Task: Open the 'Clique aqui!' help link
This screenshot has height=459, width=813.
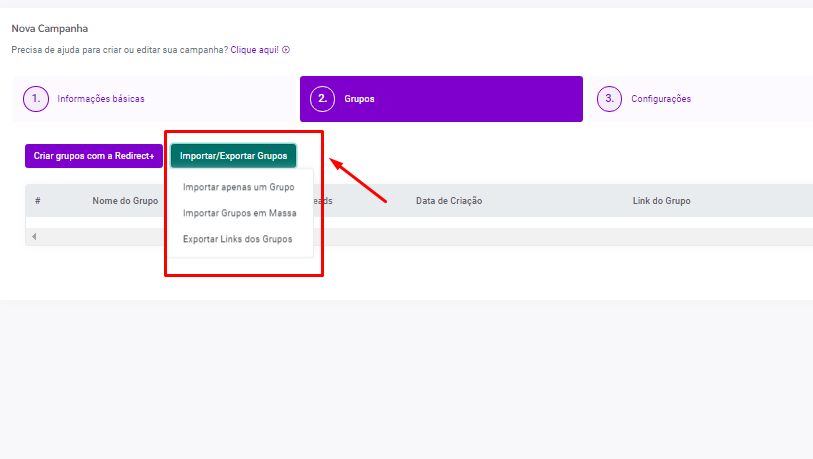Action: coord(254,50)
